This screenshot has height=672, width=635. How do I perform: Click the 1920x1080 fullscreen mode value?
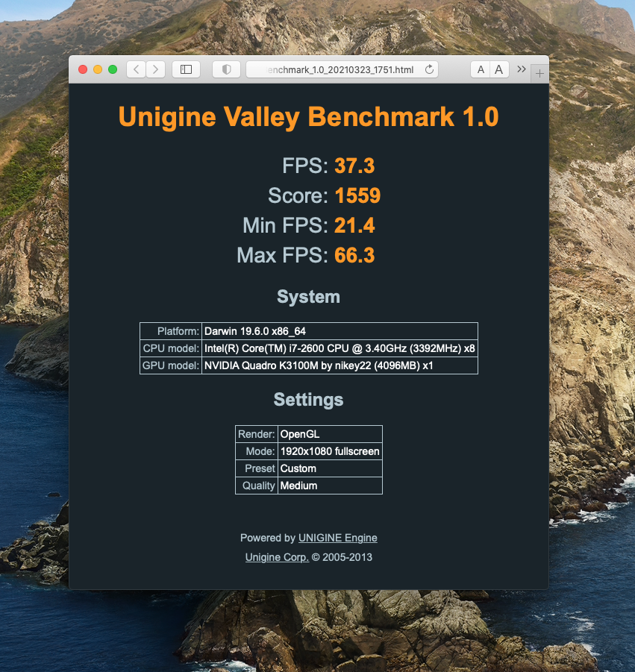click(330, 451)
